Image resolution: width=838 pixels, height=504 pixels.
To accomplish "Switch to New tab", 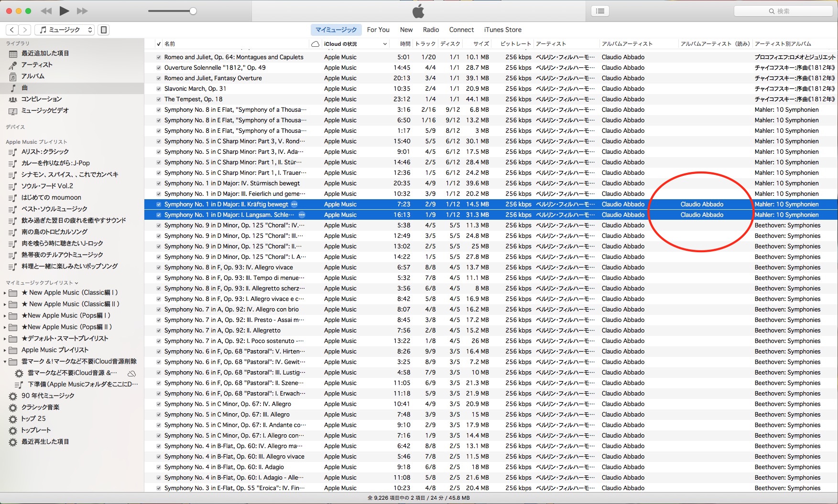I will (406, 30).
